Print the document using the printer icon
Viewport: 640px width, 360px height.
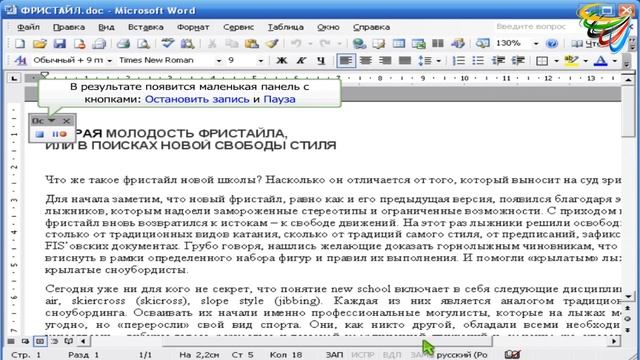click(x=123, y=43)
